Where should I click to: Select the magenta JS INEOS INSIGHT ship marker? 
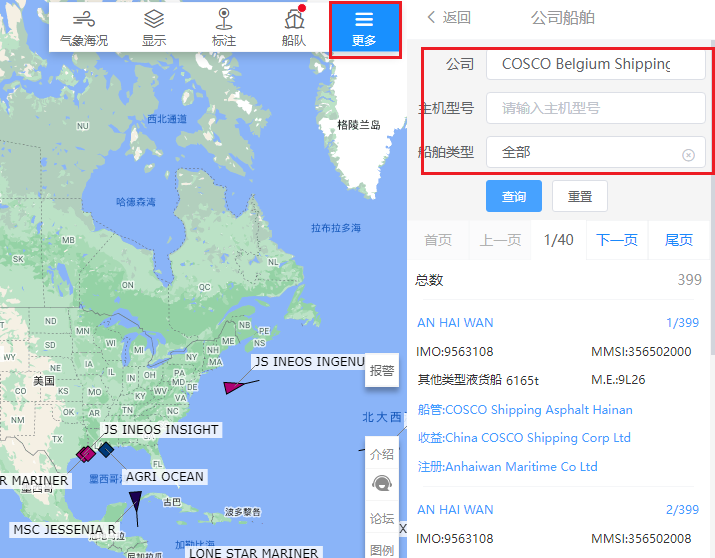coord(86,454)
